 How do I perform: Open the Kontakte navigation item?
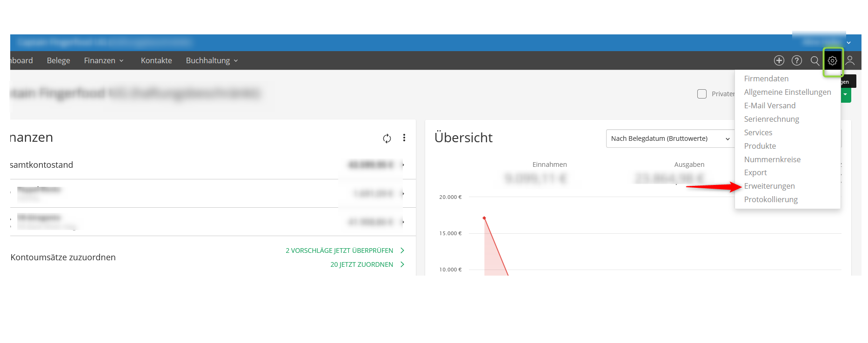coord(156,61)
